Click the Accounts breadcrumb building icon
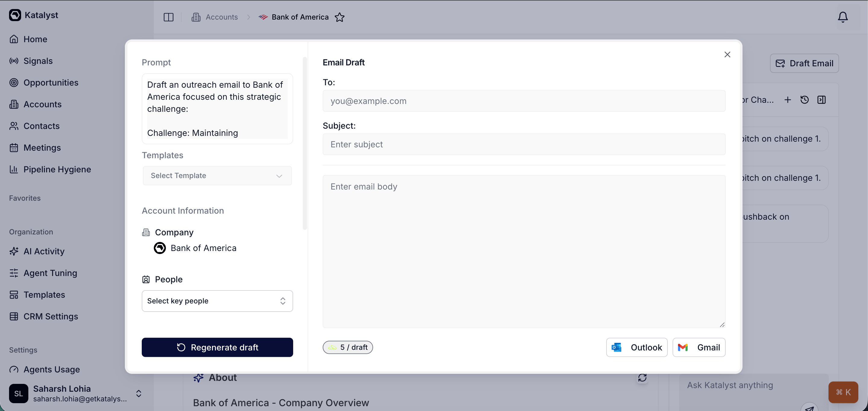This screenshot has width=868, height=411. click(196, 17)
